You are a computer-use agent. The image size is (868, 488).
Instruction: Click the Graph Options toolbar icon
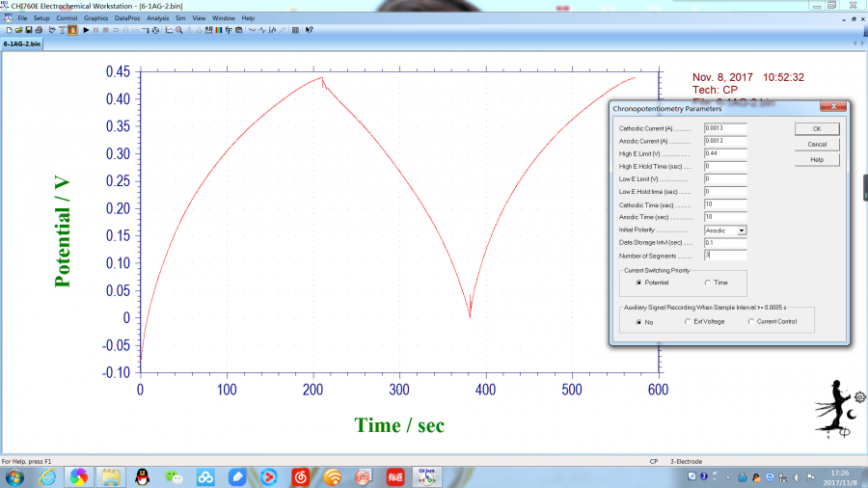coord(208,30)
